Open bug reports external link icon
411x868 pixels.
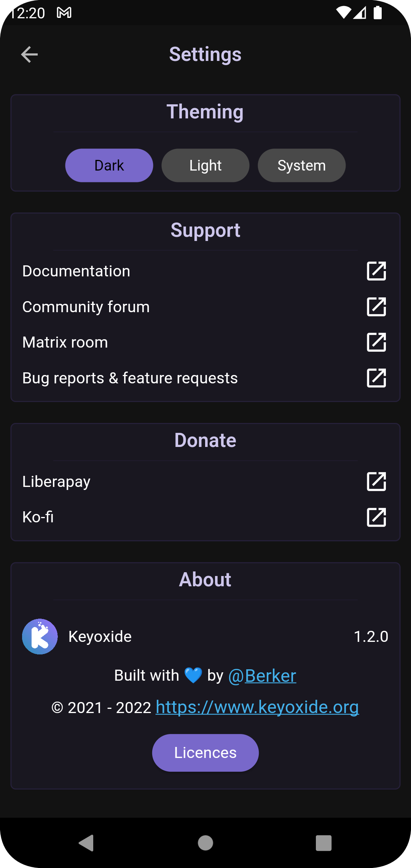pyautogui.click(x=376, y=378)
